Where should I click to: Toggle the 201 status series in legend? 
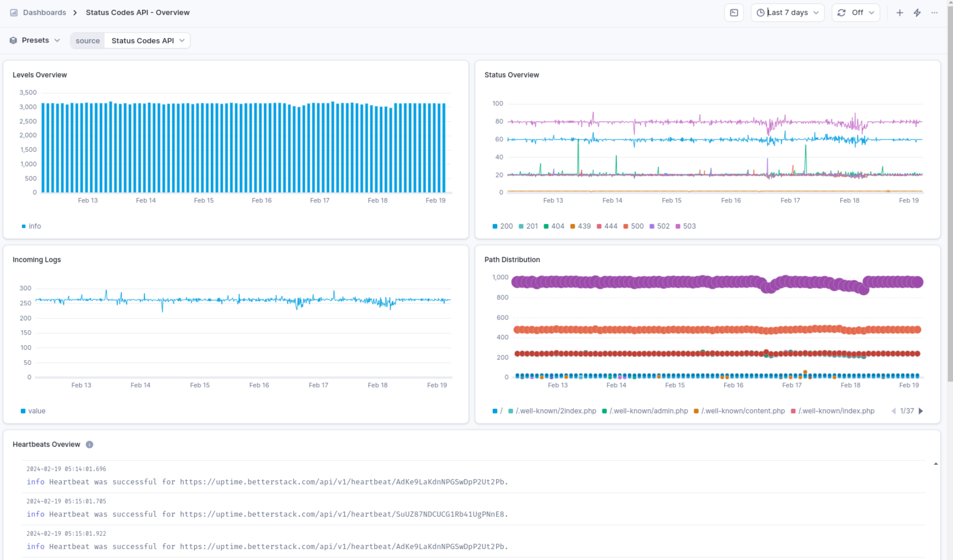click(x=528, y=226)
